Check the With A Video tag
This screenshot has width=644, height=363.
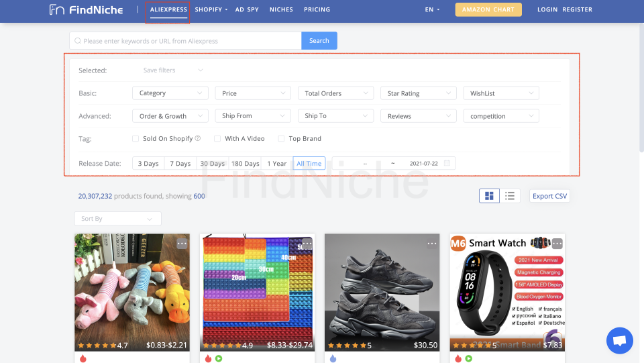pos(217,139)
